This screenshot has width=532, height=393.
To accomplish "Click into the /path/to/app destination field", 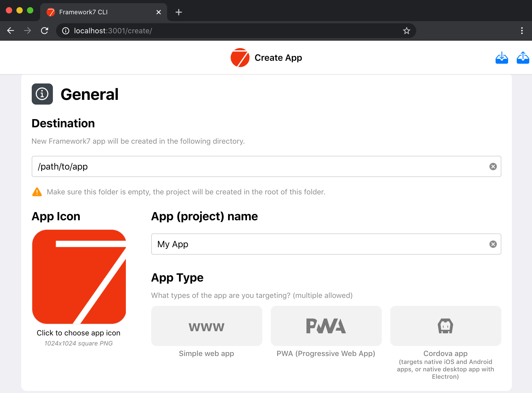I will pyautogui.click(x=259, y=166).
